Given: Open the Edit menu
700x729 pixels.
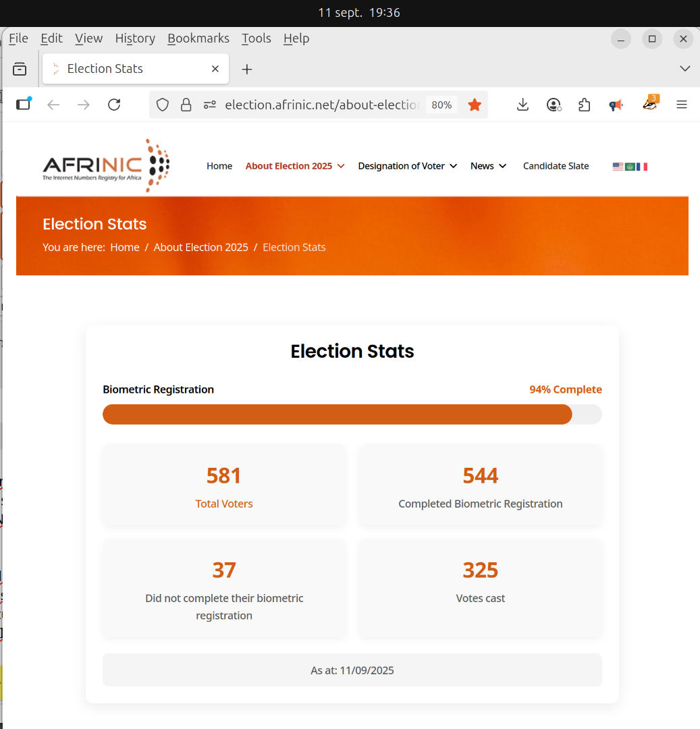Looking at the screenshot, I should pos(51,38).
